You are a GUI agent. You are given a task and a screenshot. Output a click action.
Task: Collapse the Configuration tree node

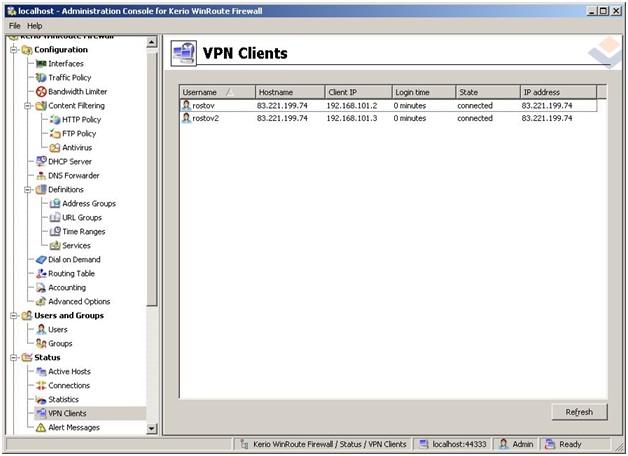click(14, 50)
